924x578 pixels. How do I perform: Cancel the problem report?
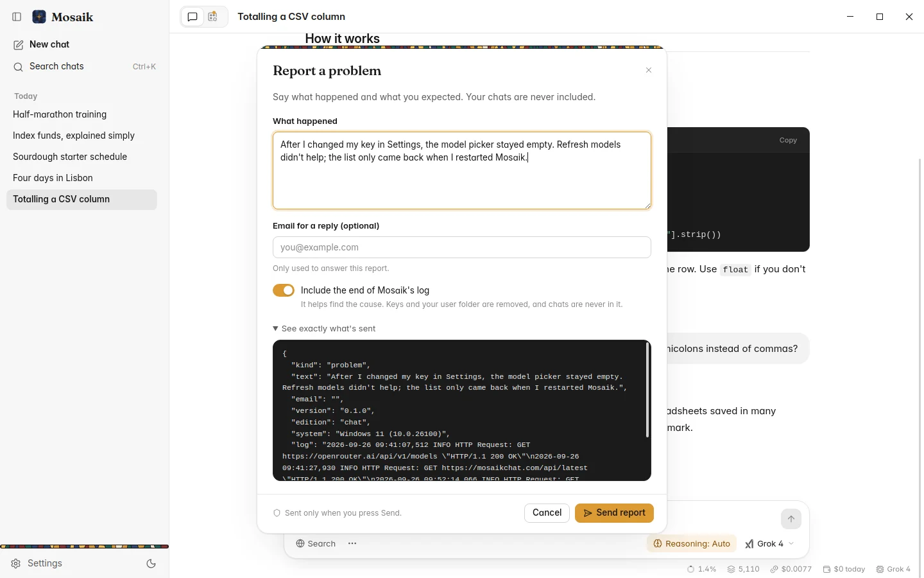pyautogui.click(x=547, y=512)
